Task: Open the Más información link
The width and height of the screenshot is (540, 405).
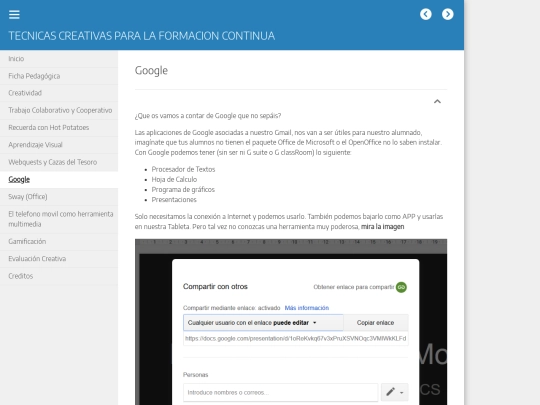Action: click(307, 308)
